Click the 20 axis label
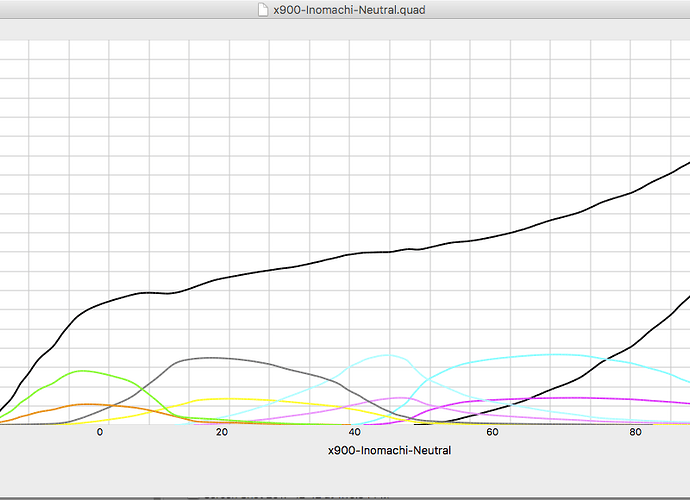This screenshot has width=690, height=500. pos(221,433)
